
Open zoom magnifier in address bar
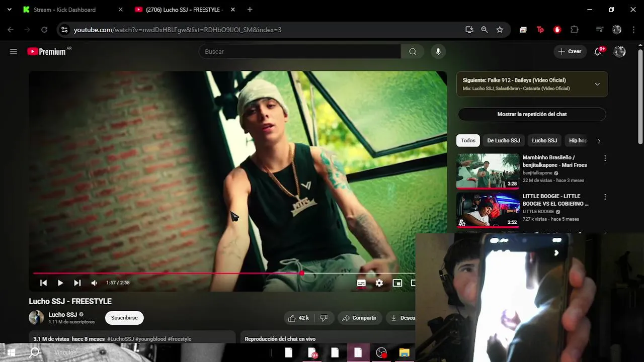click(485, 30)
